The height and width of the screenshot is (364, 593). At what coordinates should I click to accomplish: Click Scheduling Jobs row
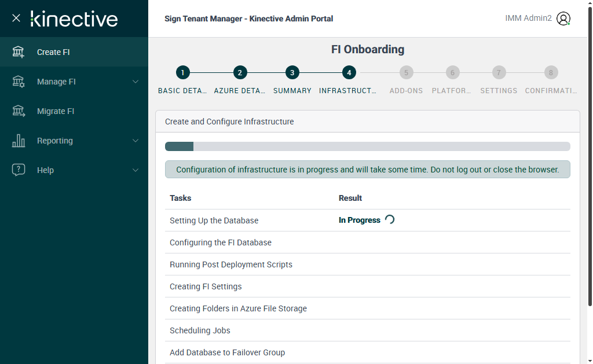pyautogui.click(x=368, y=330)
